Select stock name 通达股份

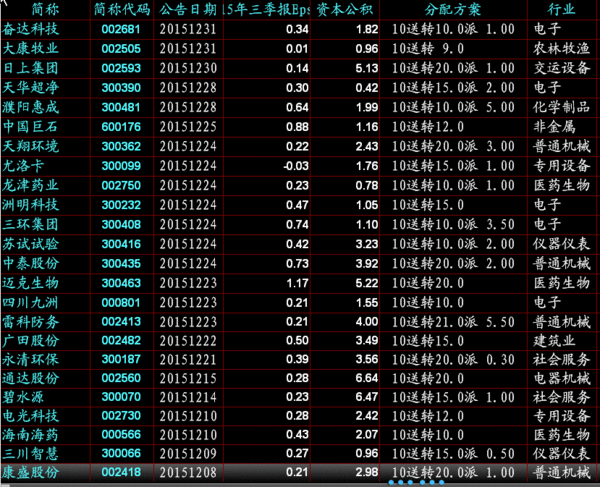(30, 378)
